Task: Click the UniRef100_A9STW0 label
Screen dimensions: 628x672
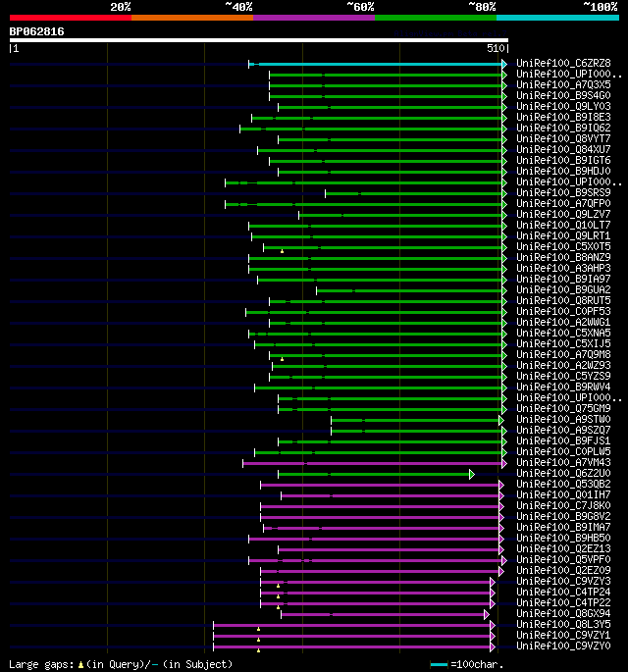Action: (x=563, y=420)
